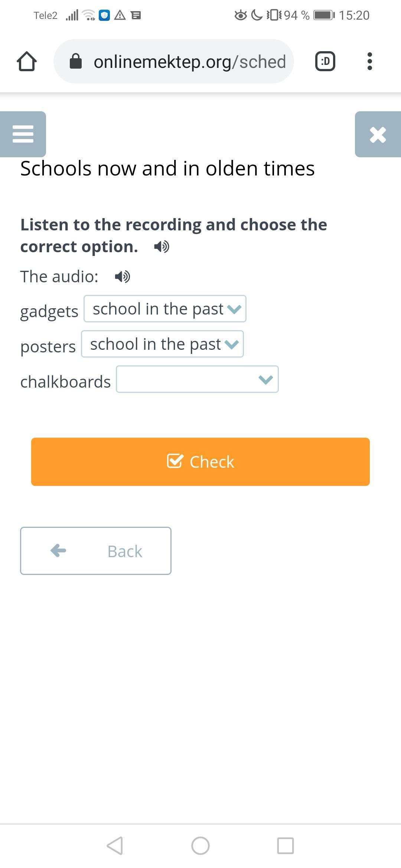Viewport: 401px width, 868px height.
Task: Go to previous question with Back
Action: [96, 551]
